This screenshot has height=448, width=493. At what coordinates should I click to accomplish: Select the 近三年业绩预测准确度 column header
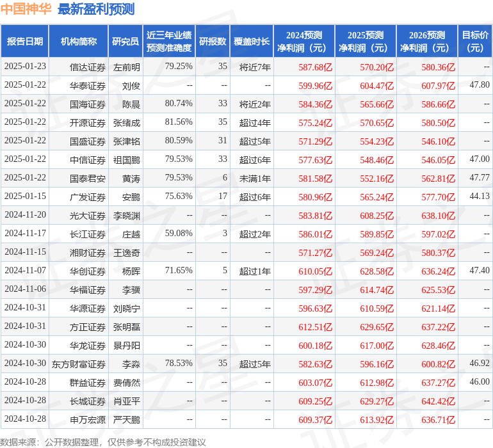tap(169, 41)
